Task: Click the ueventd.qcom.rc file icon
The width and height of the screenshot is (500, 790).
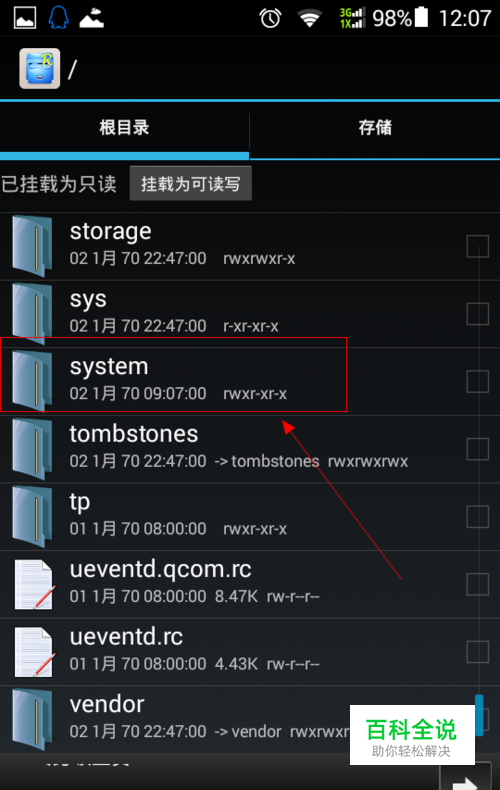Action: coord(34,584)
